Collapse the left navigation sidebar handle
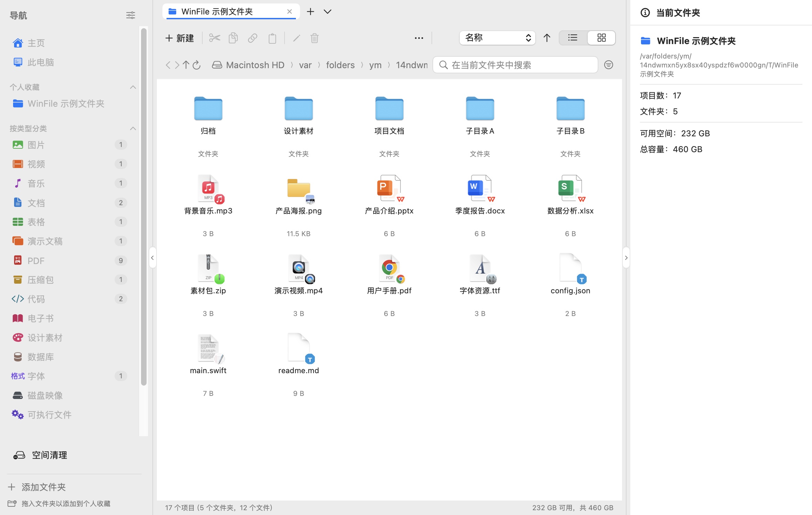812x515 pixels. coord(152,257)
